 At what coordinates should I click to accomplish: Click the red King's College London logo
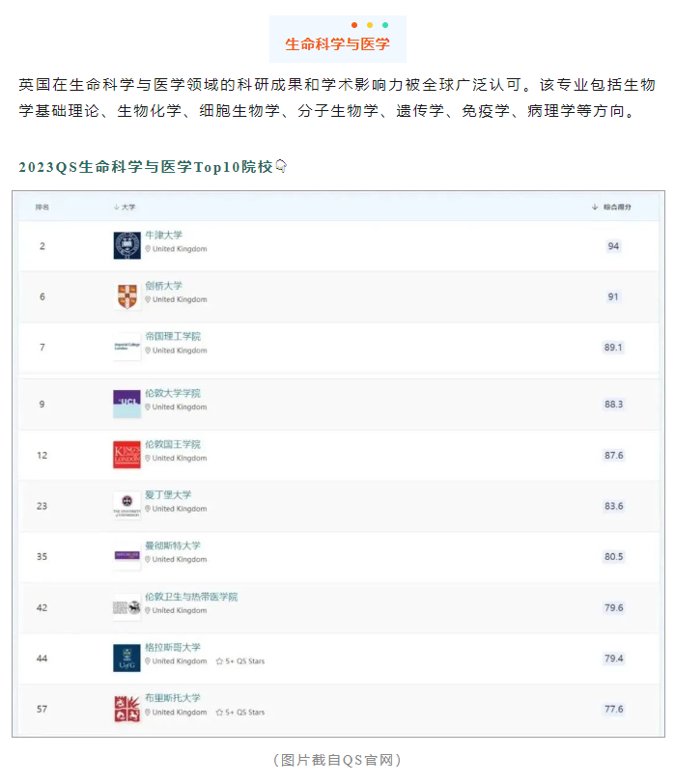(x=127, y=455)
